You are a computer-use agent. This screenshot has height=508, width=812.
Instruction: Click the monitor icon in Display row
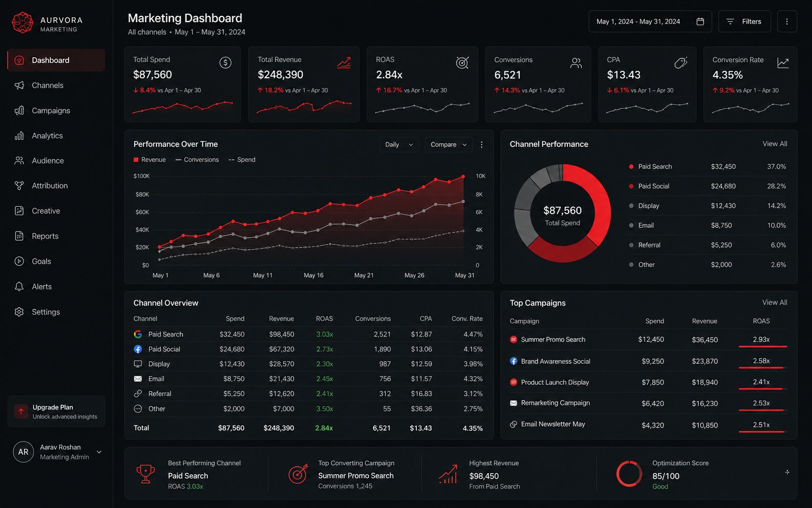click(138, 364)
